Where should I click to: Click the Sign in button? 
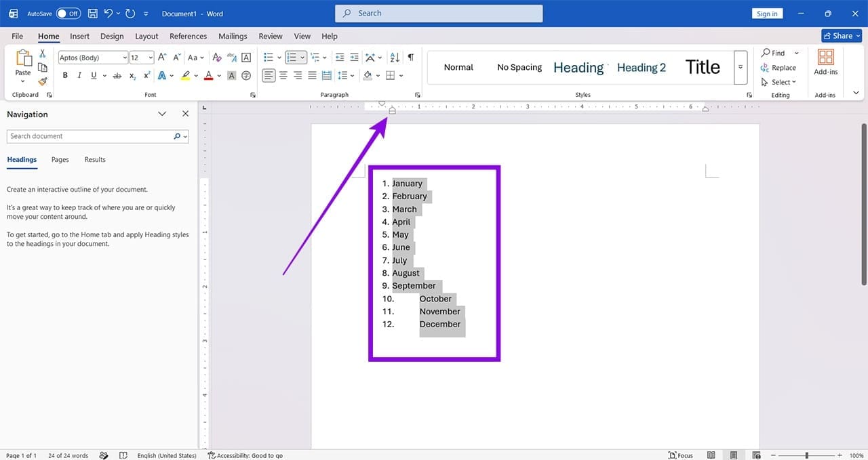(767, 14)
